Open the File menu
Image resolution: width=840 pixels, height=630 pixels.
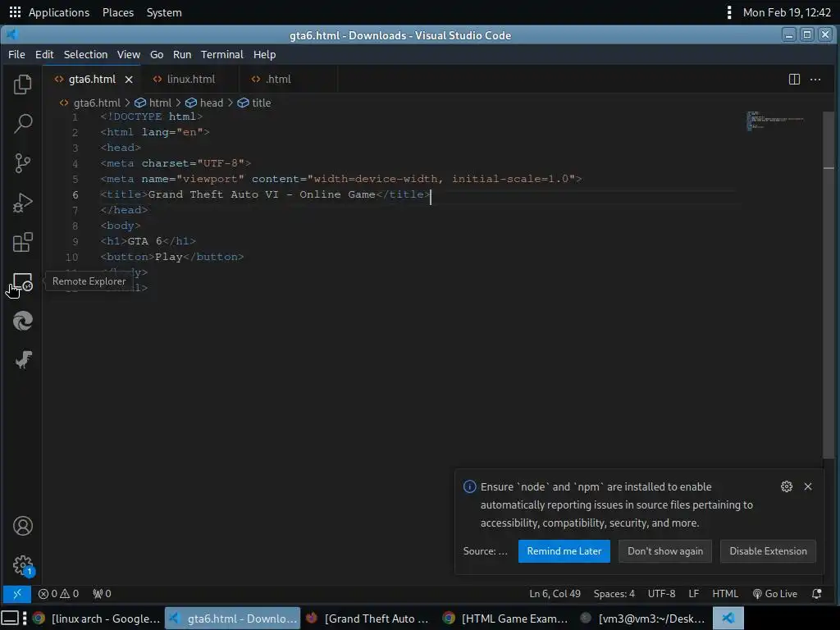(x=16, y=55)
